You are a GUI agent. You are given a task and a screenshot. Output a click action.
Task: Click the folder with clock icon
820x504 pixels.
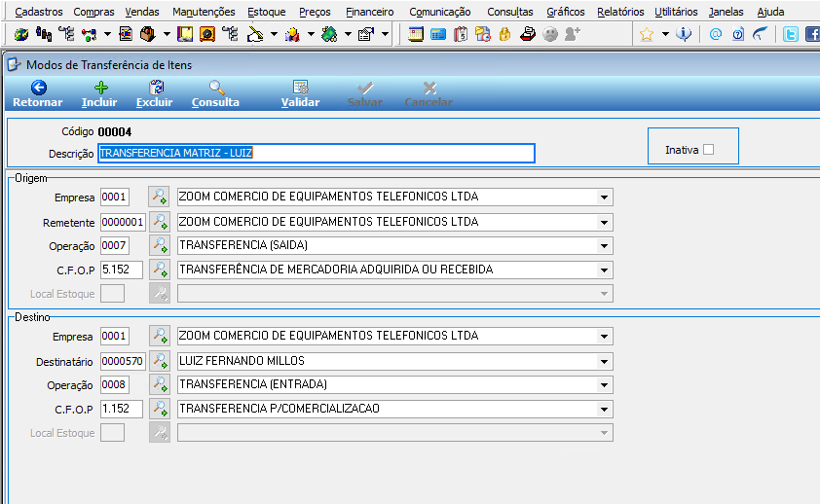483,34
